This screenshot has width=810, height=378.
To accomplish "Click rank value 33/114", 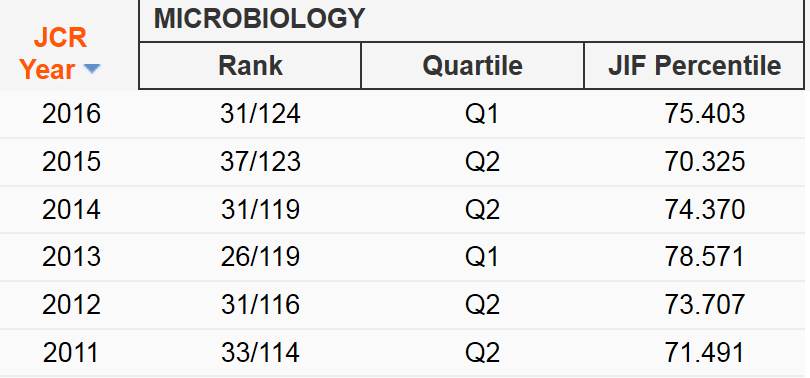I will (x=260, y=353).
